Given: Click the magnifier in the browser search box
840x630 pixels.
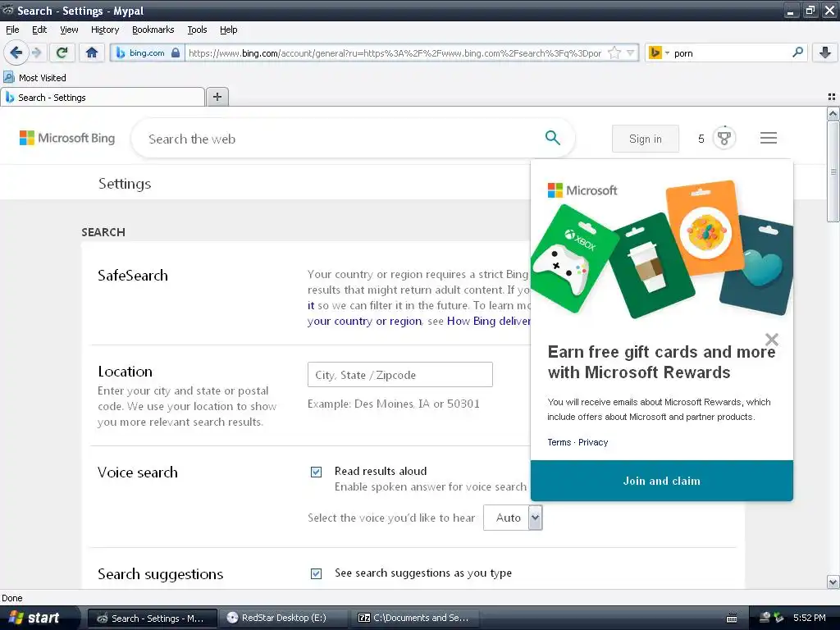Looking at the screenshot, I should point(797,52).
